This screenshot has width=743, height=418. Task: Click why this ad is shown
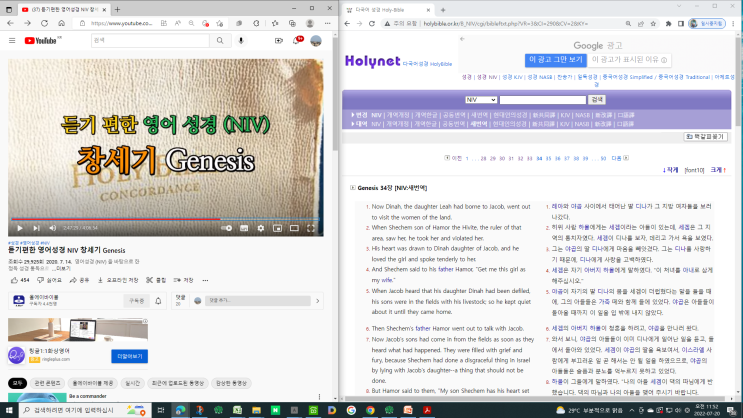click(629, 60)
